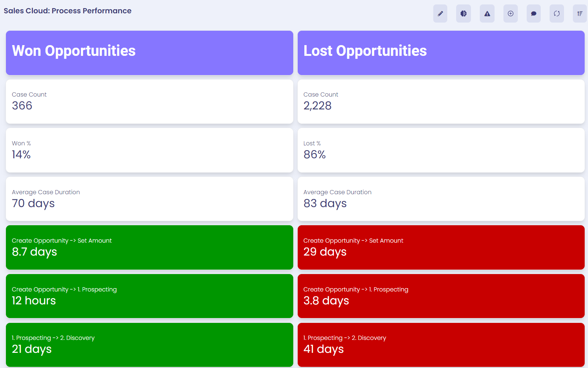Click the warning triangle alert icon

487,14
